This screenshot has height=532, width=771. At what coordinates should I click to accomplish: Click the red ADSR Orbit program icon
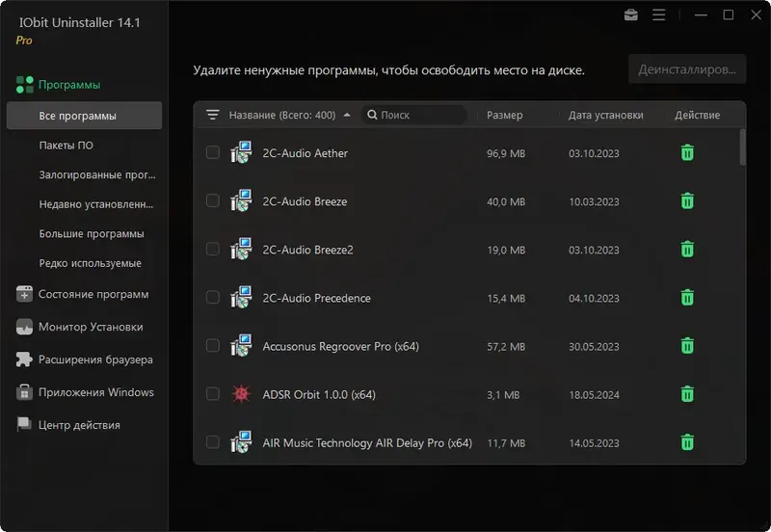[240, 394]
